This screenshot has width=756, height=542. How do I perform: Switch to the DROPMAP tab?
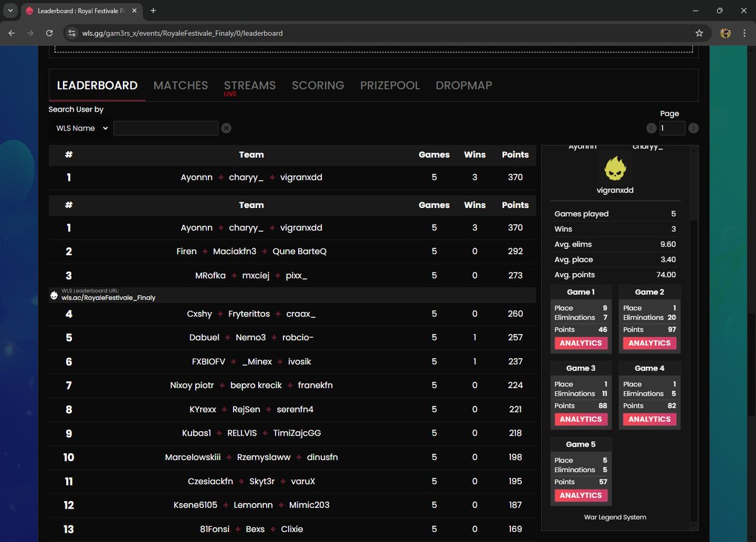tap(464, 85)
